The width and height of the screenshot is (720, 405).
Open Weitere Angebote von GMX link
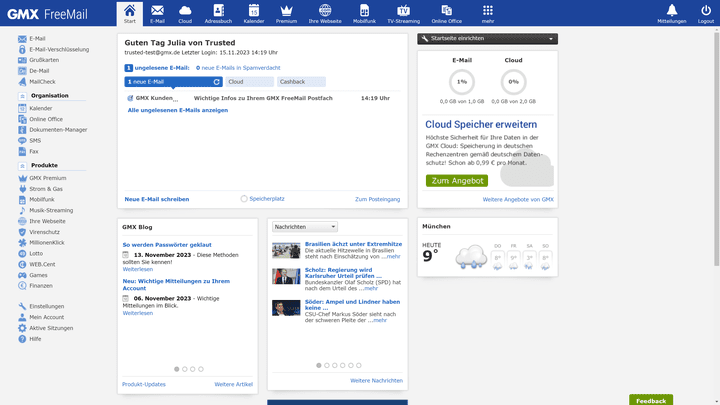(x=518, y=199)
